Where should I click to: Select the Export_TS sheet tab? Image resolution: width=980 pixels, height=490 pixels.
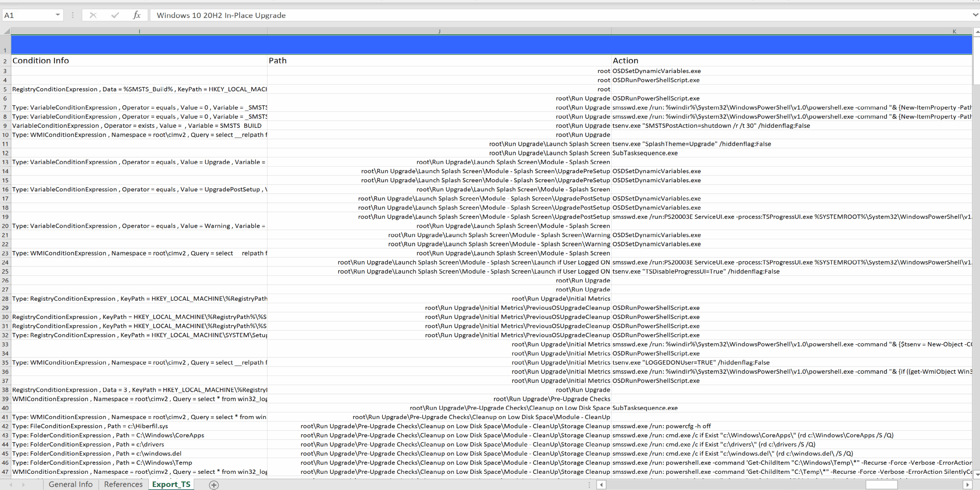(171, 484)
